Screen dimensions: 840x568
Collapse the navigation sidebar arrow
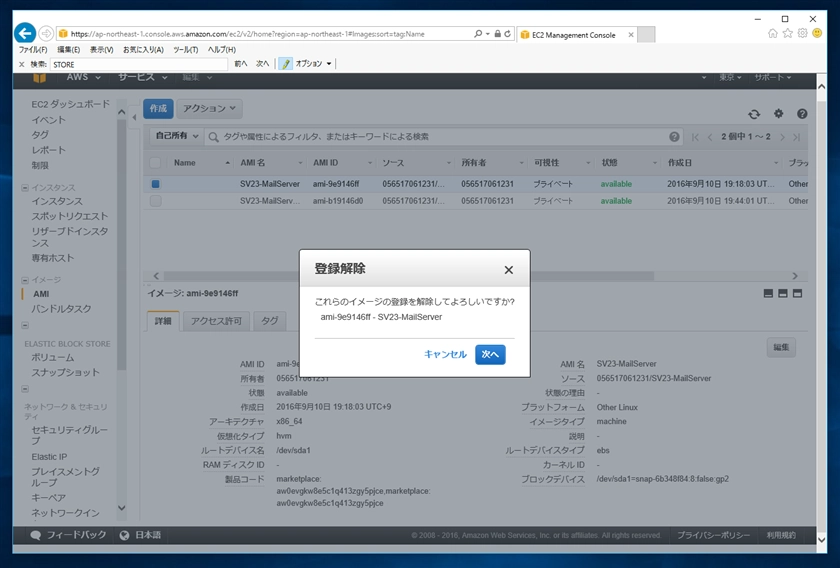pyautogui.click(x=134, y=117)
